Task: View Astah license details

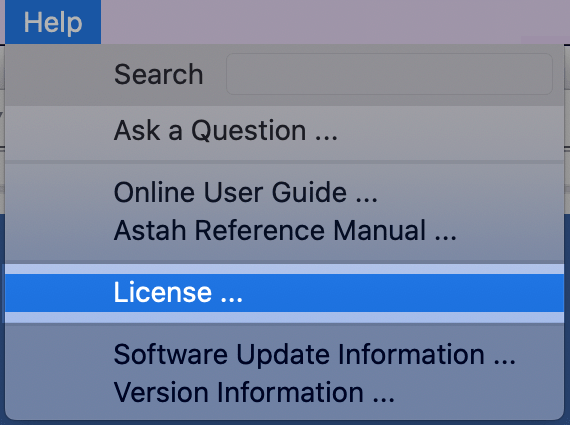Action: click(x=284, y=293)
